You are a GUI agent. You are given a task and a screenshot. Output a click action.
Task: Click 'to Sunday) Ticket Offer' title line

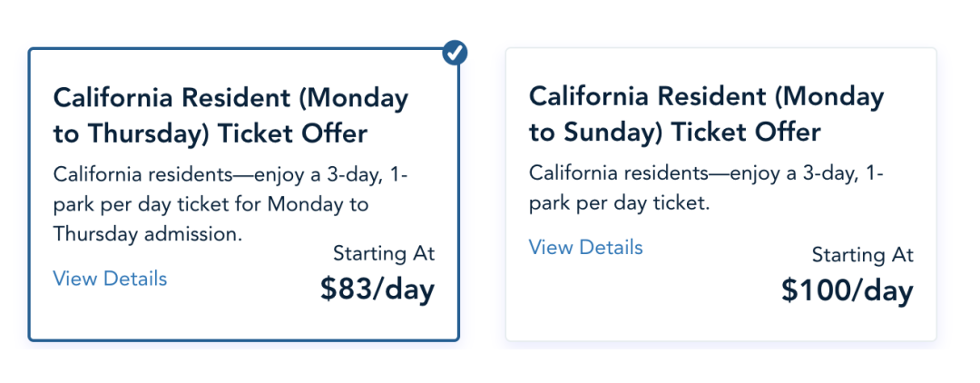point(674,133)
